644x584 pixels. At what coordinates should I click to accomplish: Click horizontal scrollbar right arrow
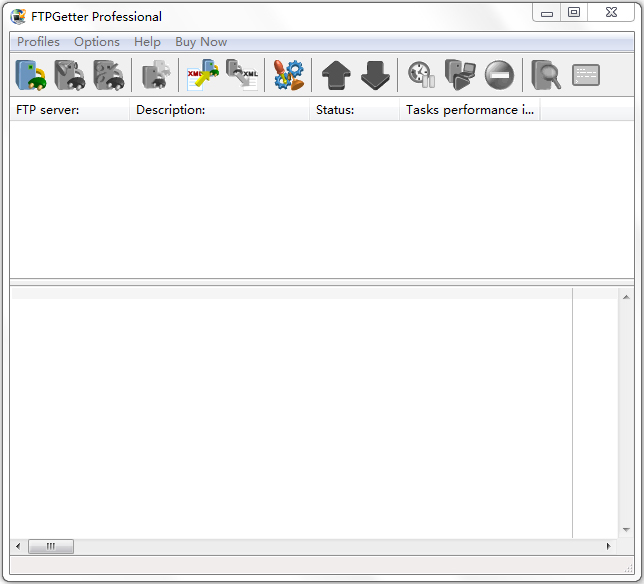click(x=609, y=546)
